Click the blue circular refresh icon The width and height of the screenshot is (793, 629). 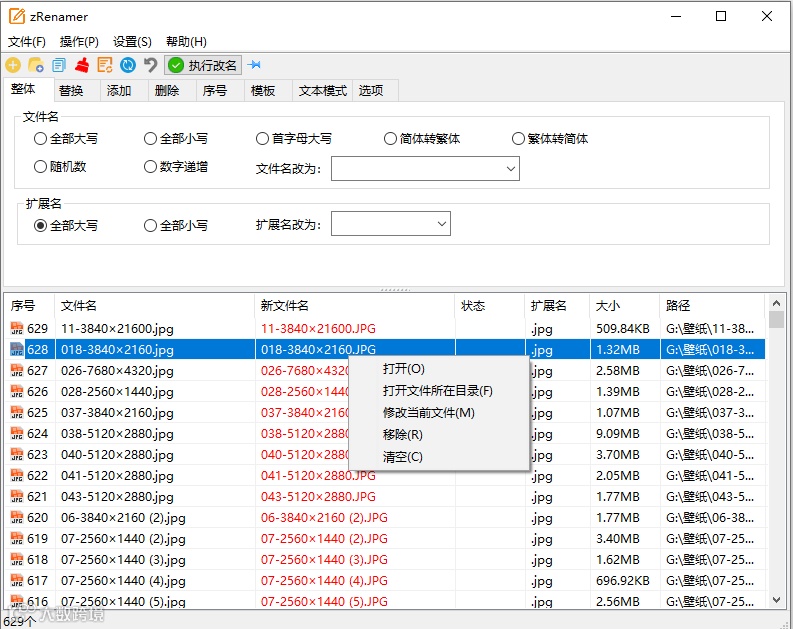127,65
